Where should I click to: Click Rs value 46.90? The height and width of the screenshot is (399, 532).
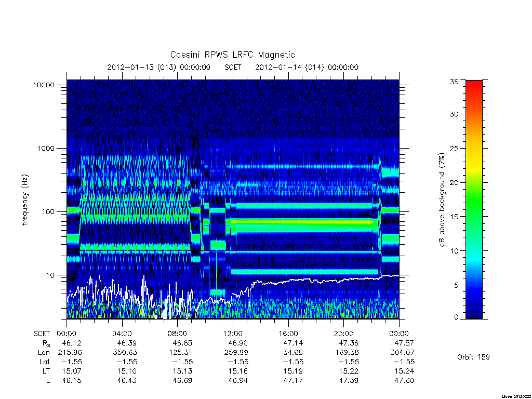tap(238, 343)
